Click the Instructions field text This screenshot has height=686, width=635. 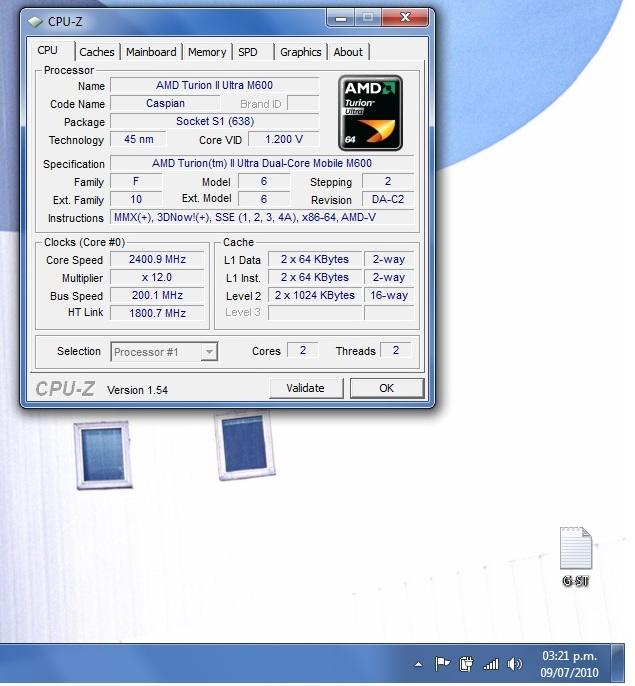pos(262,217)
